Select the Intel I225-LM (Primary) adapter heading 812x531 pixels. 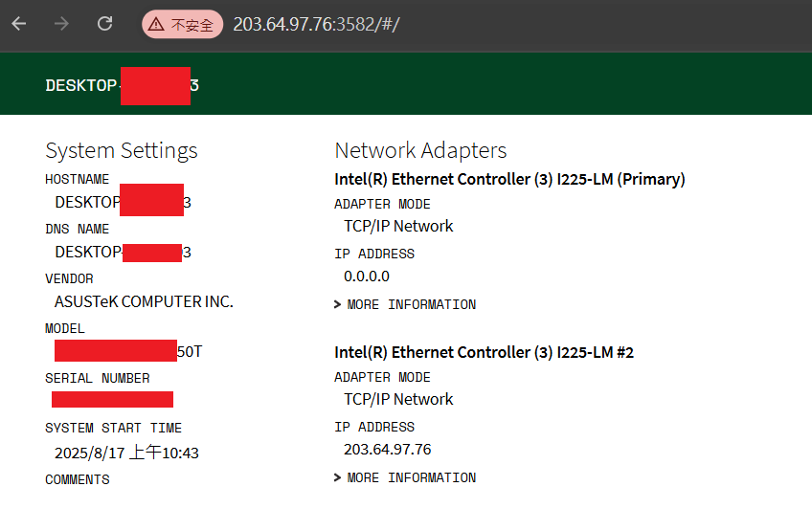point(509,179)
